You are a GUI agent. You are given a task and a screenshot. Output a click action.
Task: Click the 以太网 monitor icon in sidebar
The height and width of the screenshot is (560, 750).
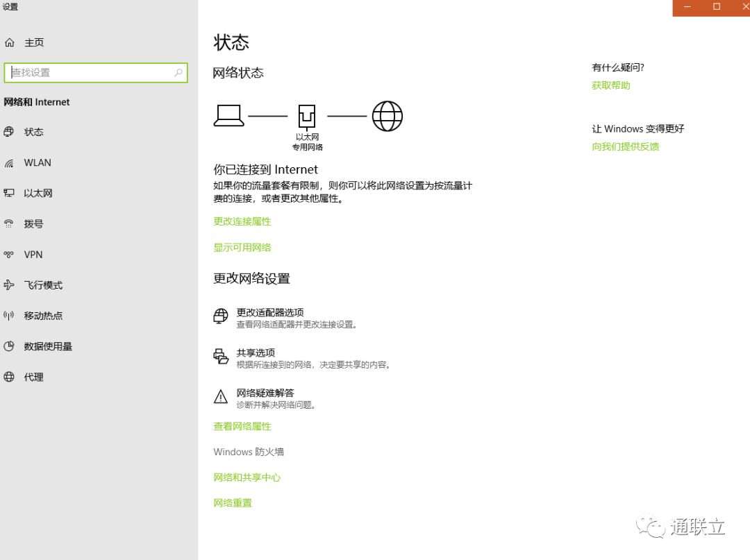click(x=8, y=193)
